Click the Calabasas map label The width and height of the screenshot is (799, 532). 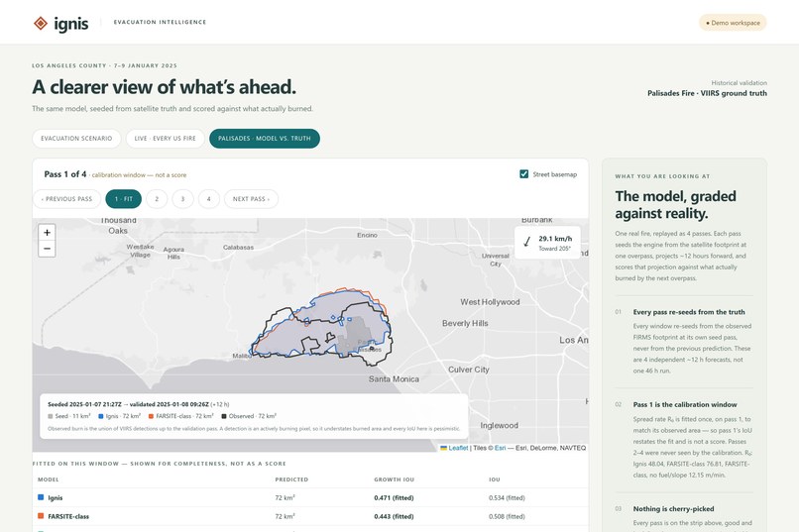(x=238, y=248)
